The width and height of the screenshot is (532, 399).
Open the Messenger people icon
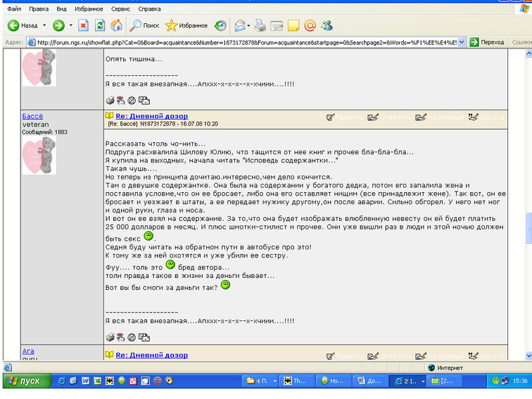tap(327, 25)
